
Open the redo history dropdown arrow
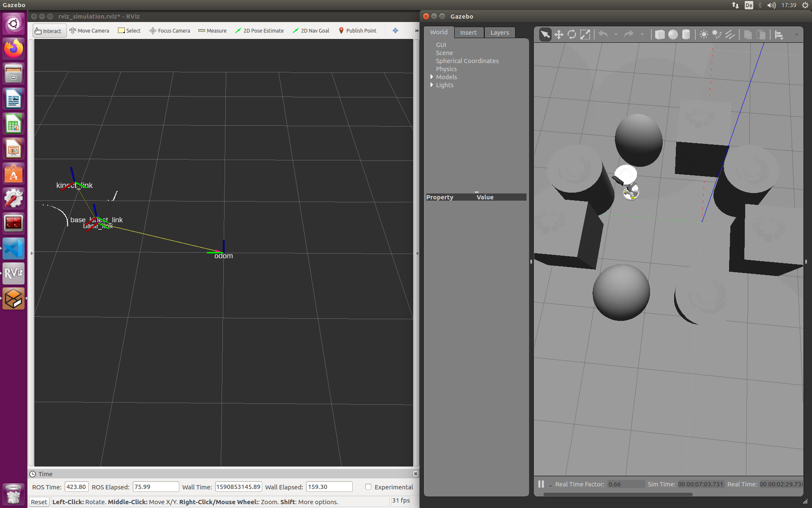point(642,34)
